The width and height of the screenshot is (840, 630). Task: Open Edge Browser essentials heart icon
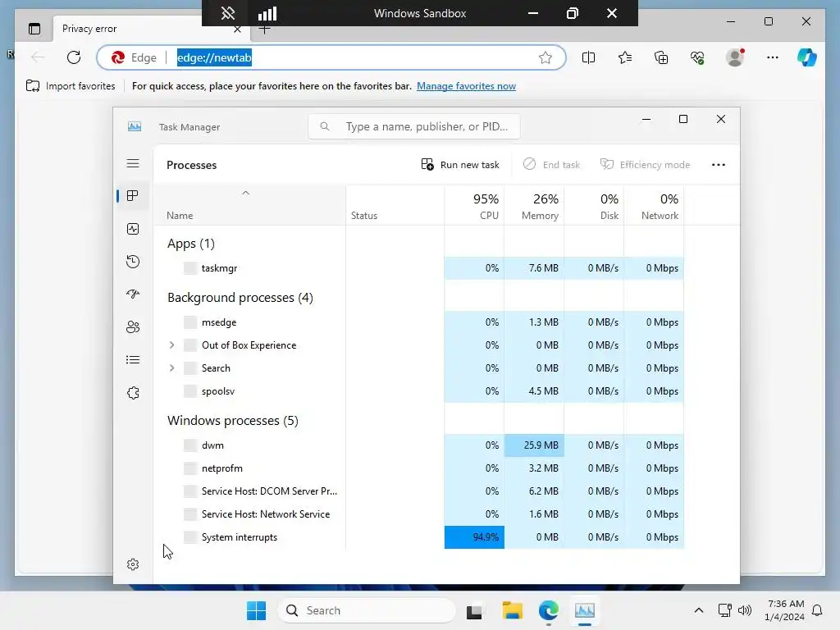(697, 57)
